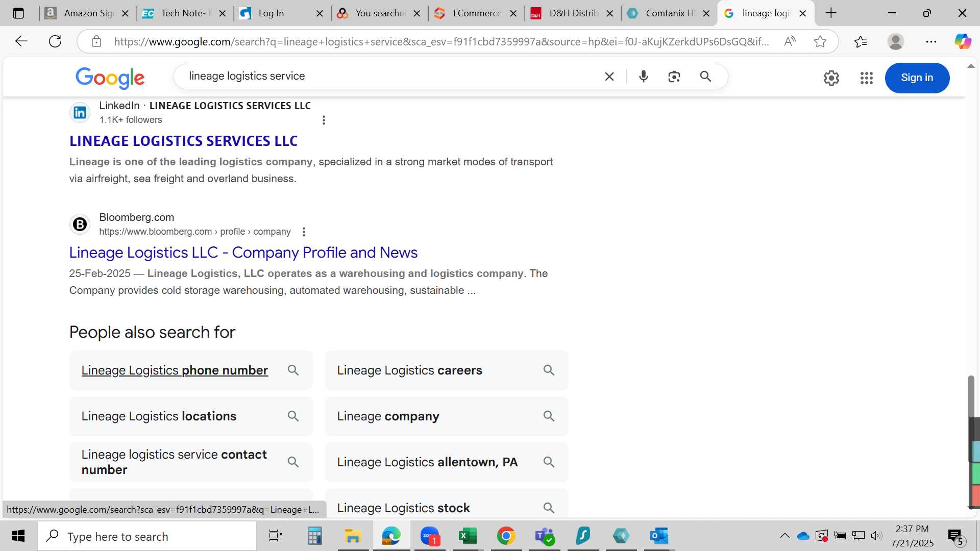The image size is (980, 551).
Task: Click the Windows taskbar search box
Action: 147,536
